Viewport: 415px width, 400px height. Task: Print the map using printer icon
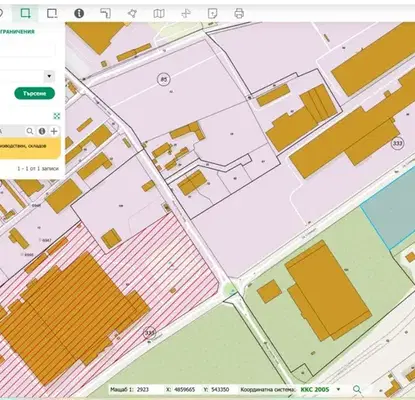(239, 13)
